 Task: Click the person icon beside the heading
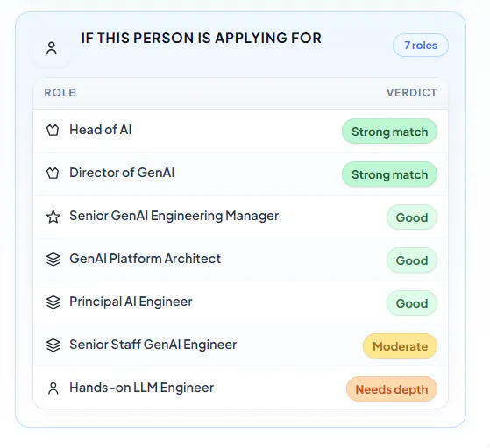click(x=52, y=48)
